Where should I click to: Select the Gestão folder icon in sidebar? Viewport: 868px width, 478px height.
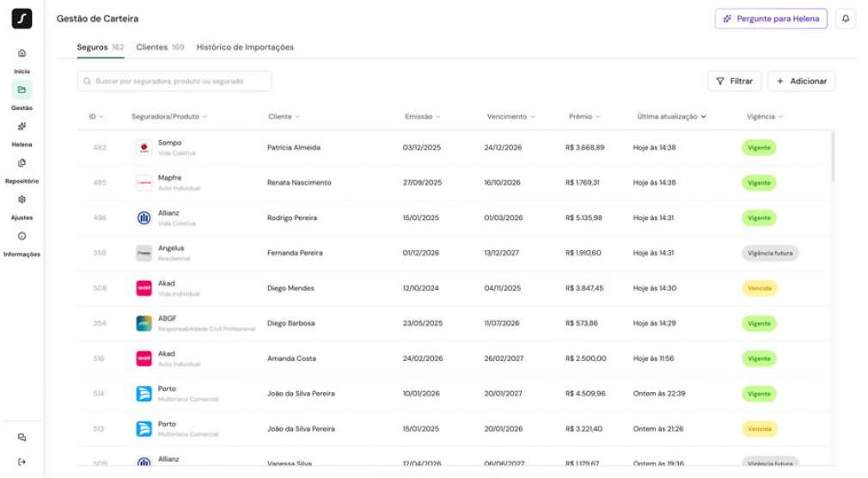click(x=21, y=89)
